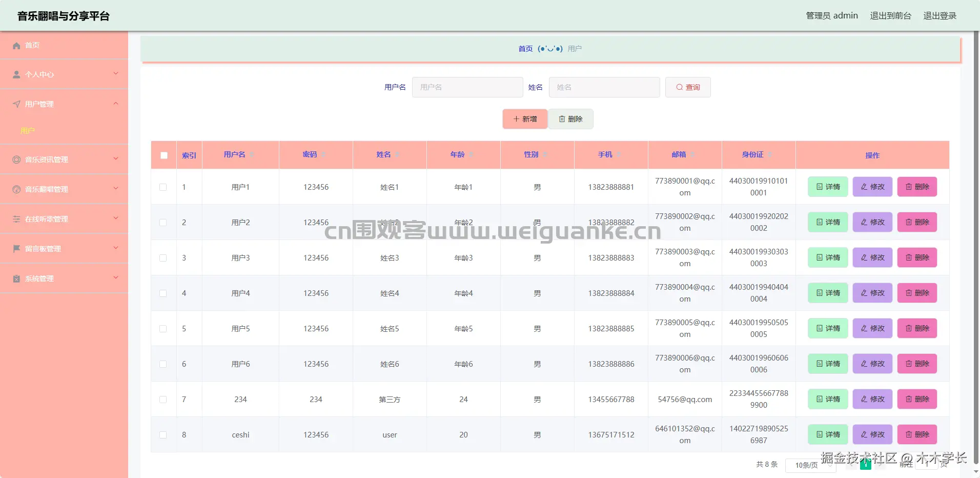Expand 系统管理 using its chevron arrow
The height and width of the screenshot is (478, 980).
(116, 278)
